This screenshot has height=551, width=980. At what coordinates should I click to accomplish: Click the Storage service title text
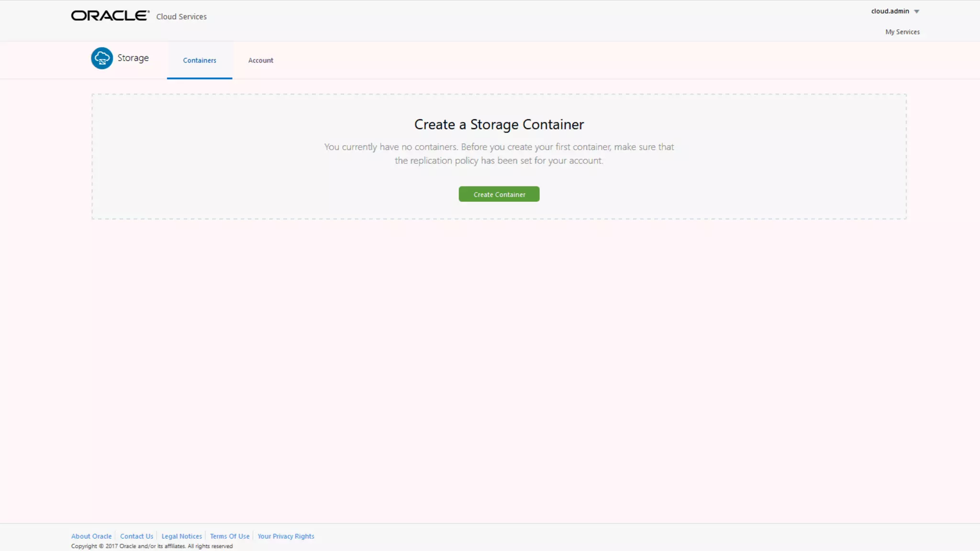click(x=133, y=58)
